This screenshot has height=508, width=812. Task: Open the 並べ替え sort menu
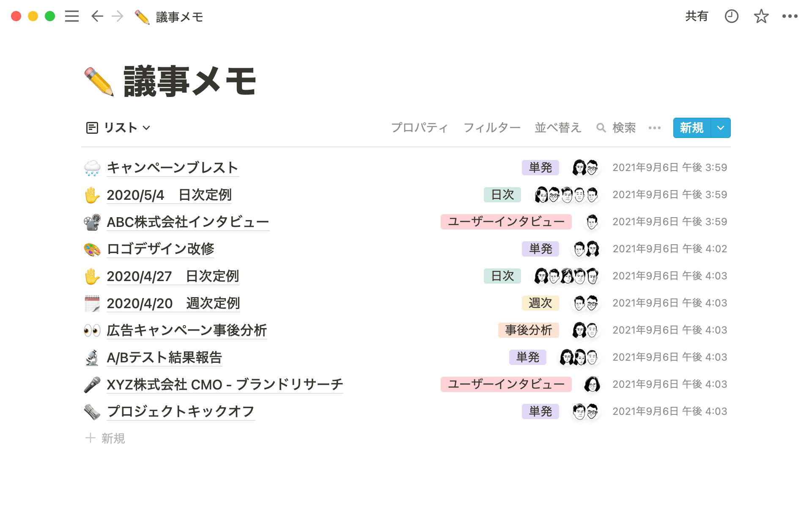click(558, 127)
